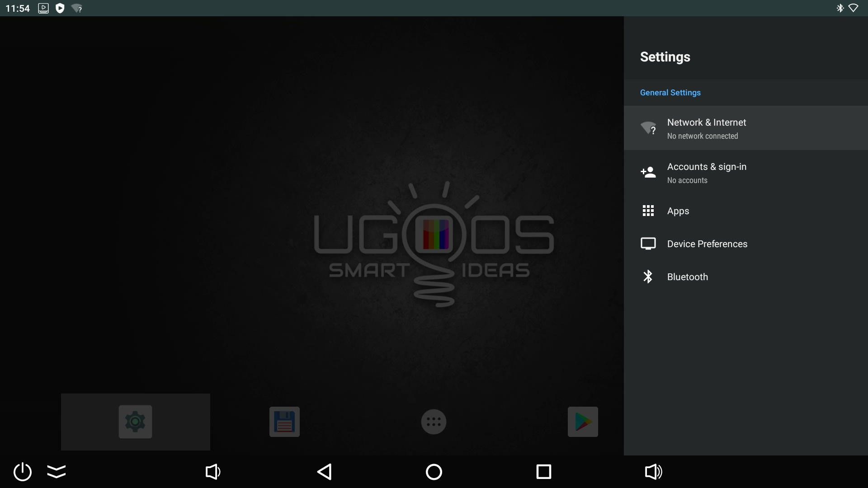Lower volume with the volume down icon
868x488 pixels.
213,472
